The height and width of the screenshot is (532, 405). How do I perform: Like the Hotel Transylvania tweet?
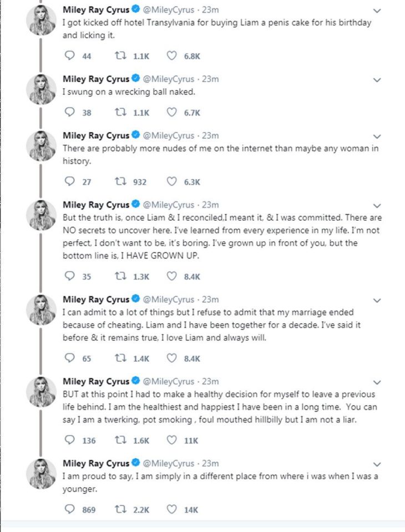pos(171,55)
